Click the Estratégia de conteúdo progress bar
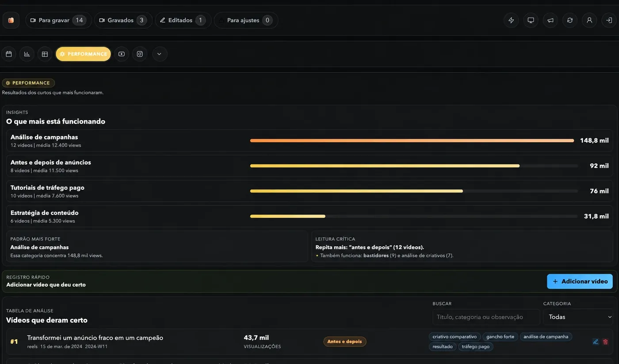The image size is (619, 364). (x=414, y=216)
